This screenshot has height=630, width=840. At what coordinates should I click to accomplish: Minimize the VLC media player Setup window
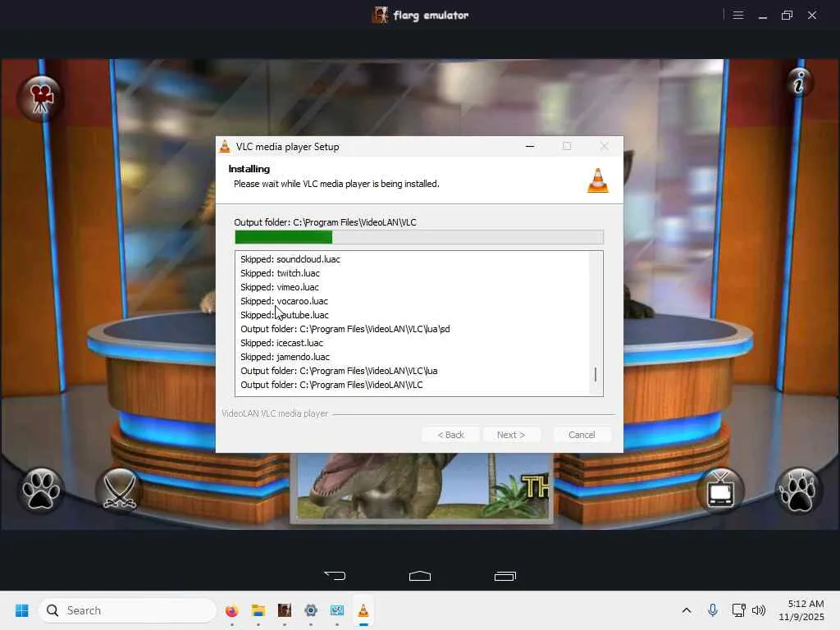[x=530, y=146]
